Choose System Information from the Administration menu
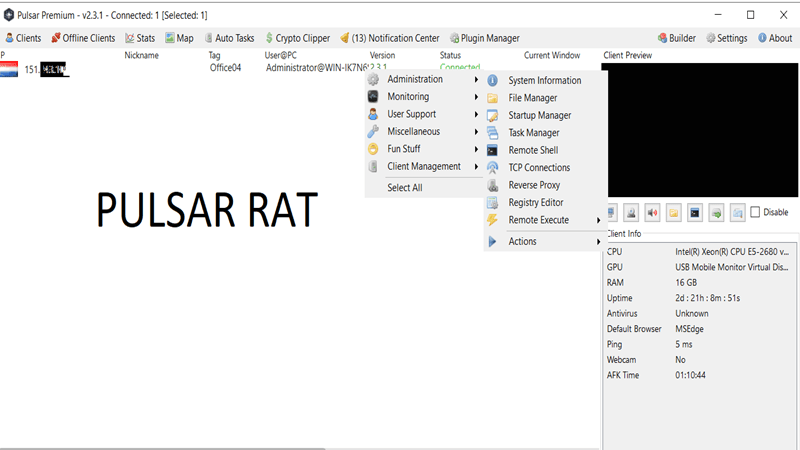Viewport: 800px width, 450px height. [544, 80]
